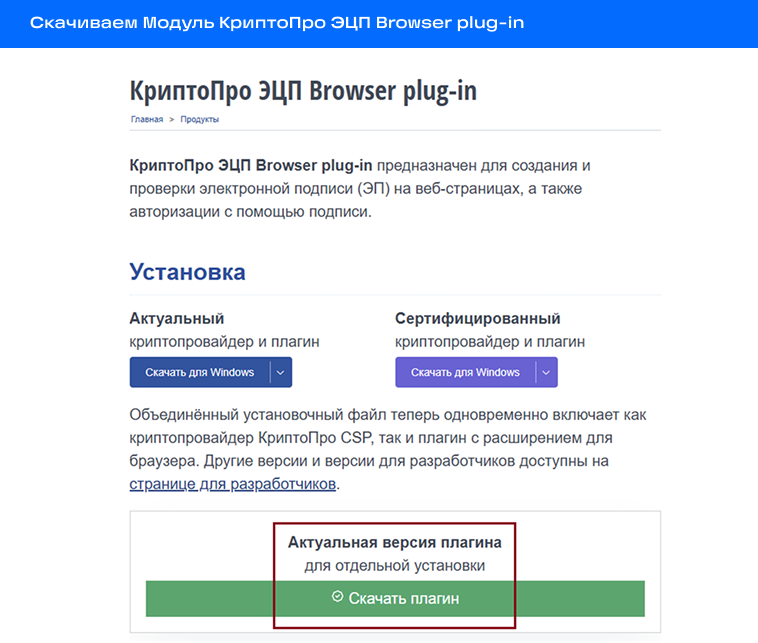Expand dropdown arrow on purple Скачать для Windows

pyautogui.click(x=546, y=372)
